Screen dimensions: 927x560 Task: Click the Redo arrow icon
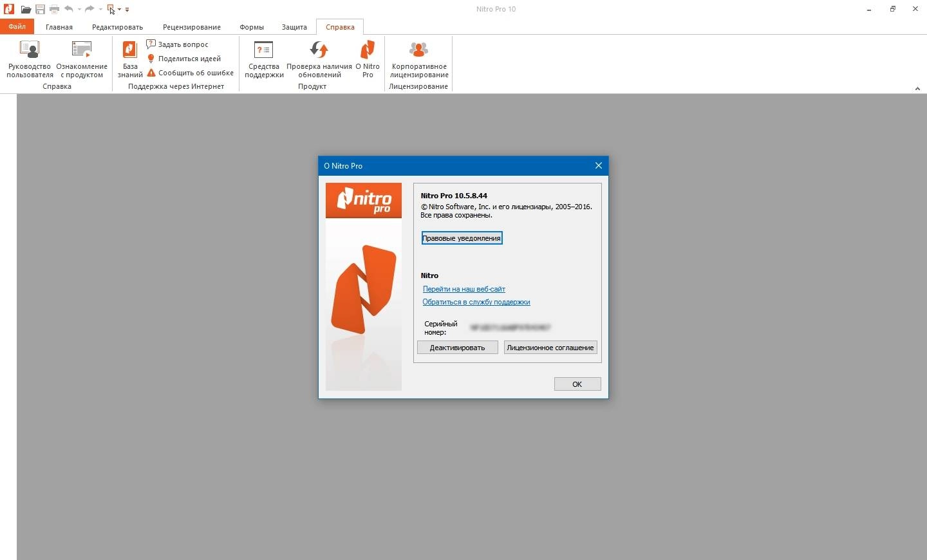[x=89, y=9]
